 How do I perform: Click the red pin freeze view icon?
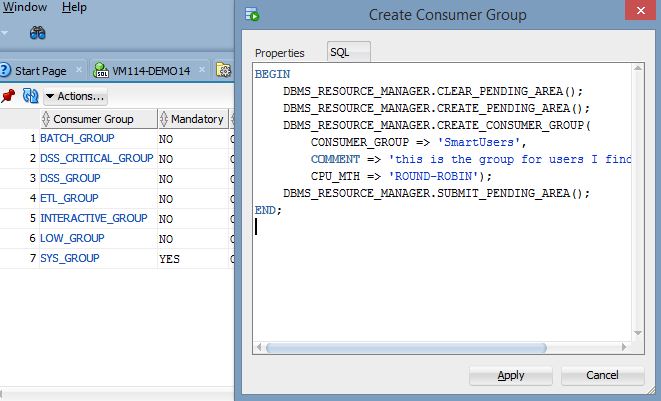click(x=8, y=96)
